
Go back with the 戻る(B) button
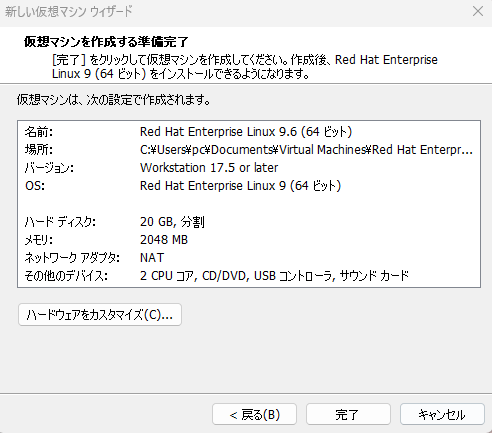(254, 414)
